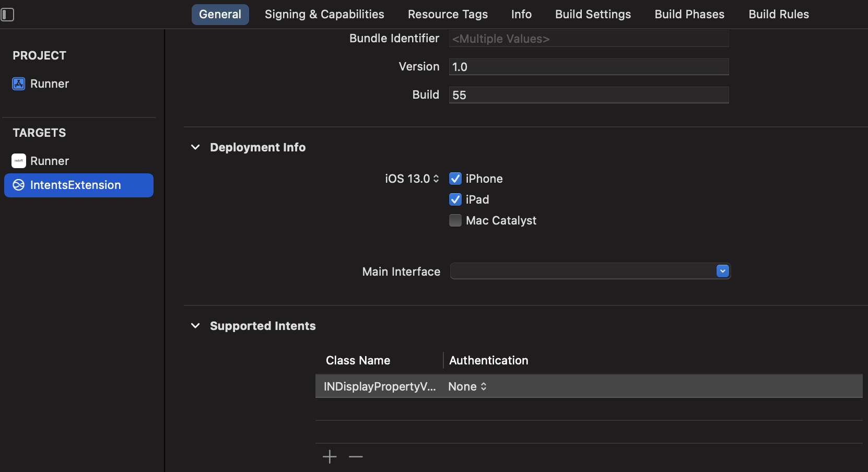Click the Runner project icon

tap(19, 84)
